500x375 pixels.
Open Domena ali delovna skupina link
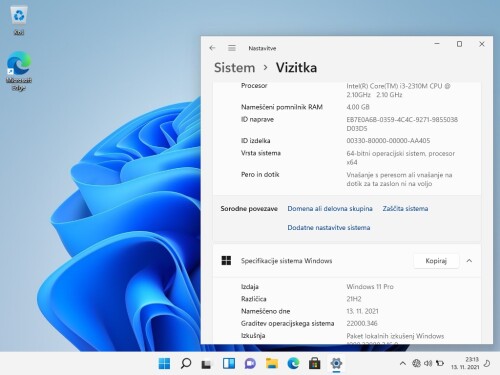click(x=330, y=209)
